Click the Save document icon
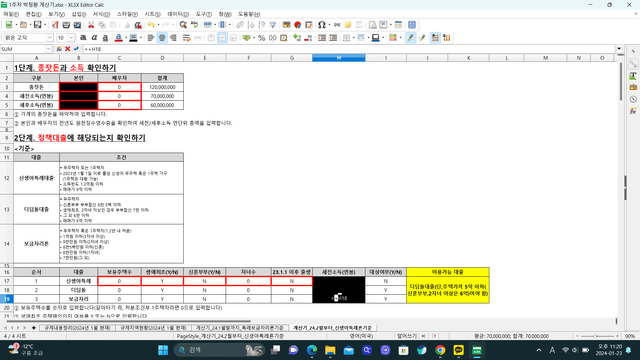Viewport: 640px width, 360px height. coord(37,25)
